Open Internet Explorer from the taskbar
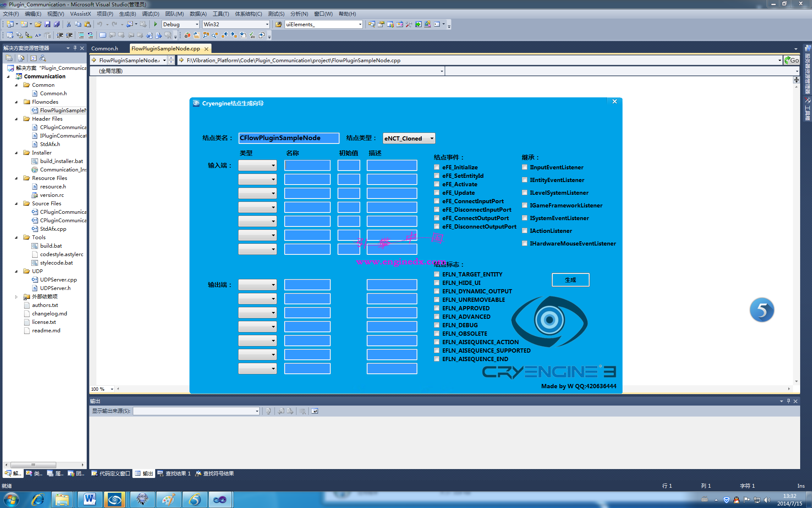 coord(38,500)
